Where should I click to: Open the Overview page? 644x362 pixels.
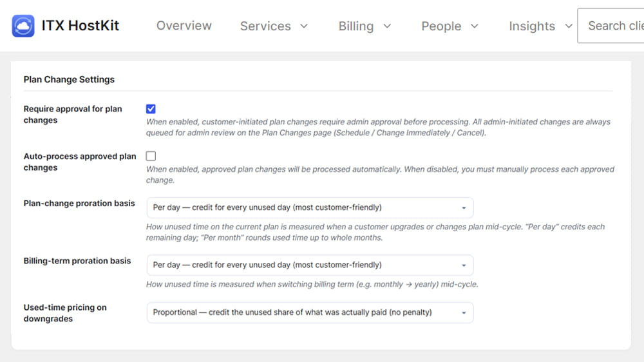[184, 26]
